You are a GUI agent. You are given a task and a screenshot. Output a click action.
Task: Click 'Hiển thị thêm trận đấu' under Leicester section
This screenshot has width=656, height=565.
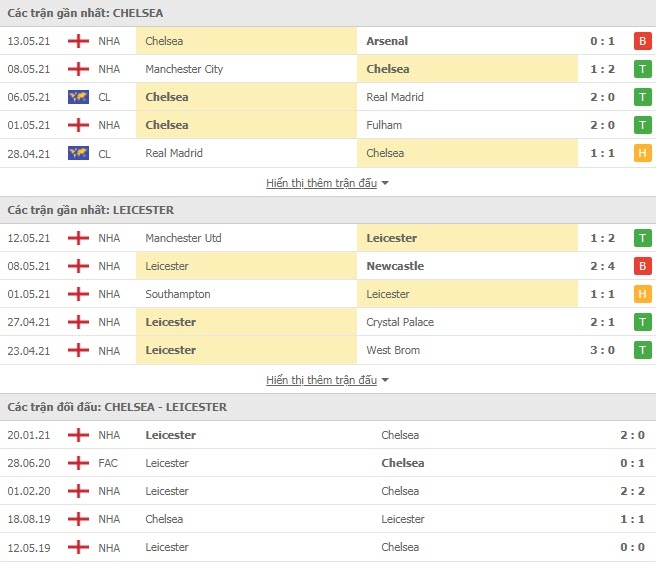tap(321, 380)
